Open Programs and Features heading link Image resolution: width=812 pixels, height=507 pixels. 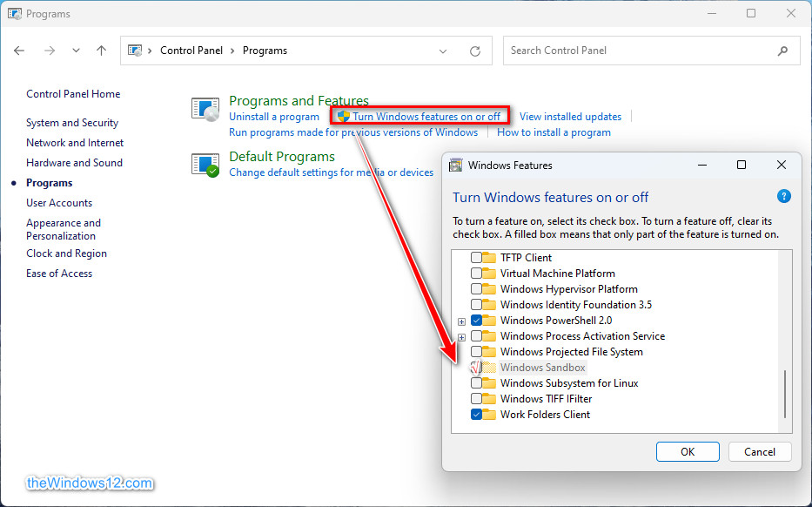point(299,100)
